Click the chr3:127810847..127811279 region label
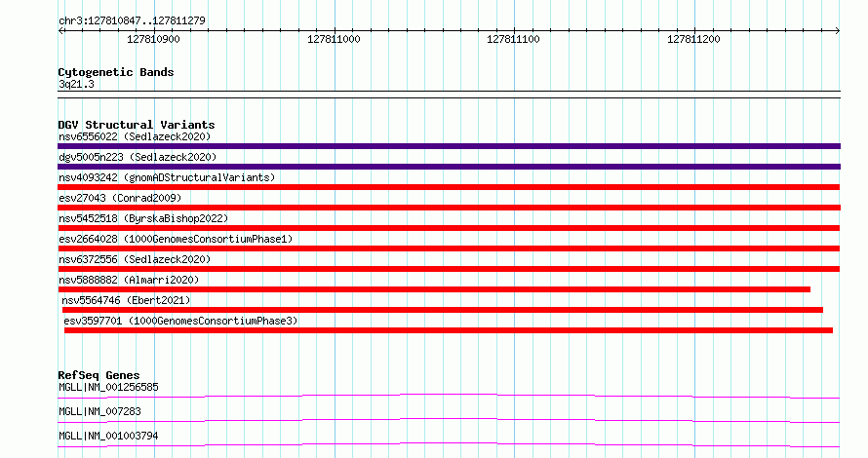 (132, 20)
